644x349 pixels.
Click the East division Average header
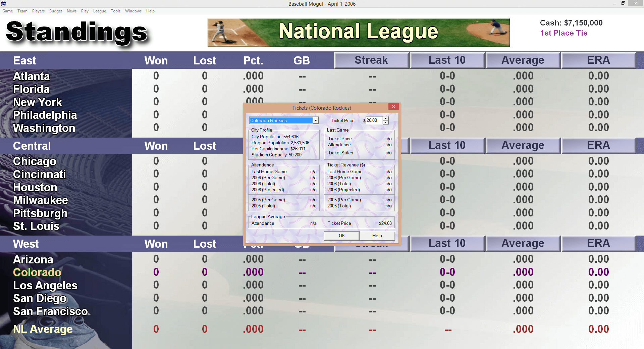[523, 60]
